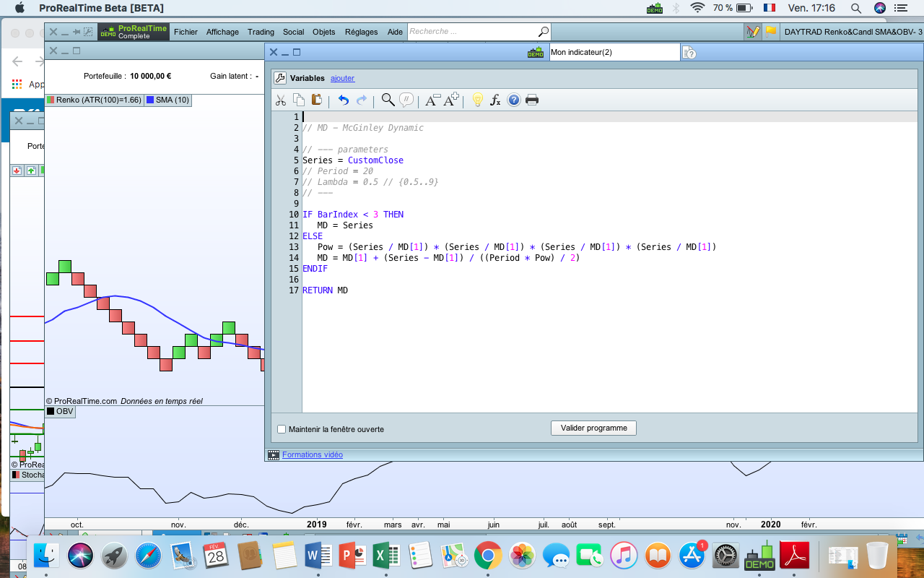Open the Trading menu

pos(261,32)
